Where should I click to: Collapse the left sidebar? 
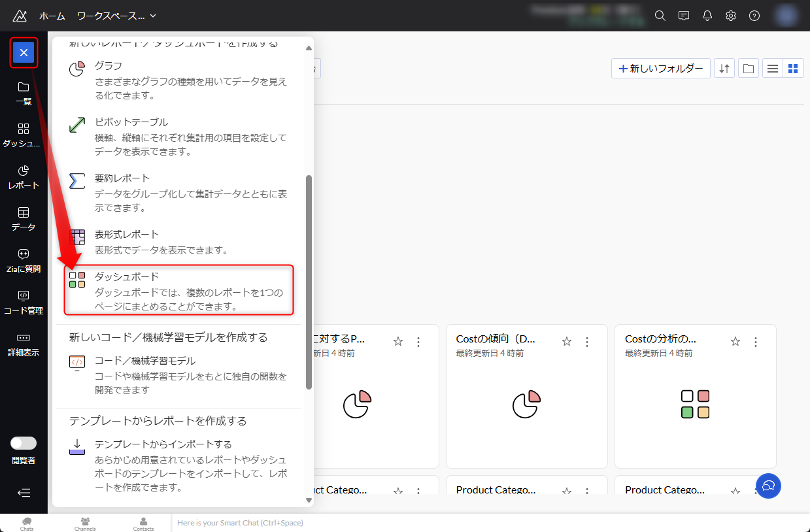[x=23, y=493]
